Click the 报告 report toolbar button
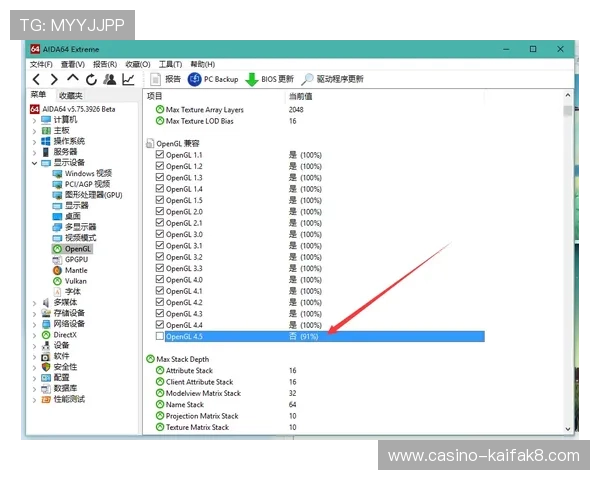This screenshot has width=600, height=480. click(165, 79)
